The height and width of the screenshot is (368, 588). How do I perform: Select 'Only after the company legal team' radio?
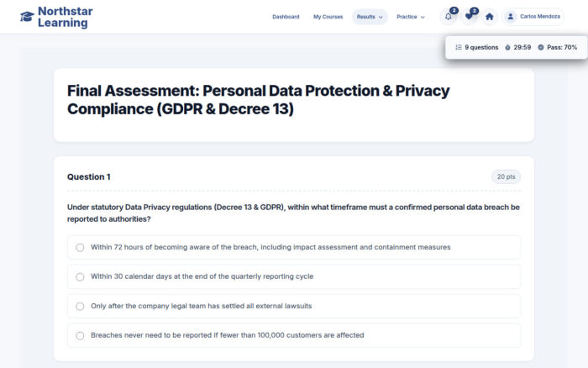click(x=80, y=307)
